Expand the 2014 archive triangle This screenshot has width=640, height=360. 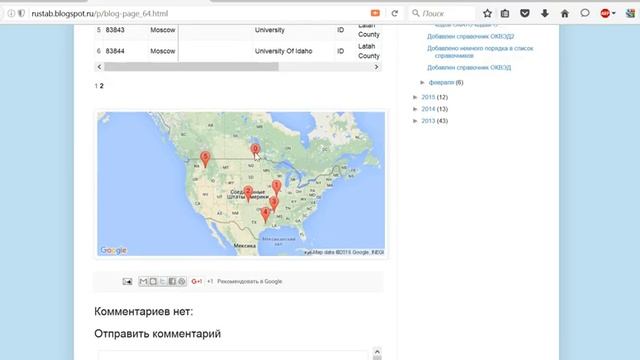(416, 109)
